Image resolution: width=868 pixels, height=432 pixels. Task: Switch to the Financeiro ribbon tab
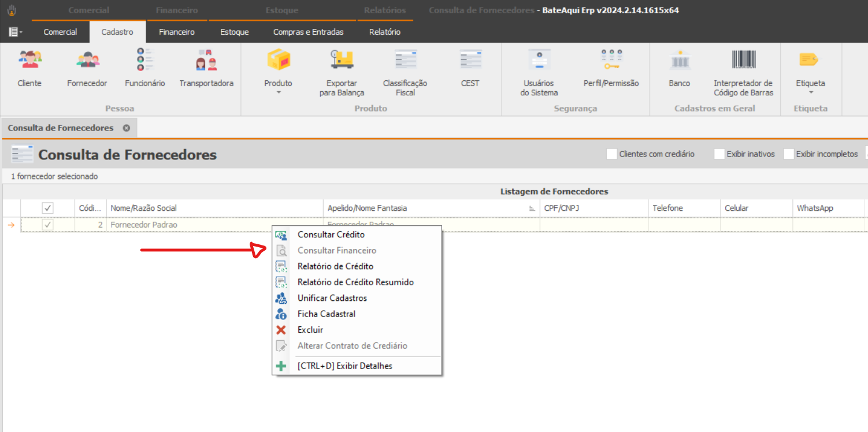click(177, 32)
